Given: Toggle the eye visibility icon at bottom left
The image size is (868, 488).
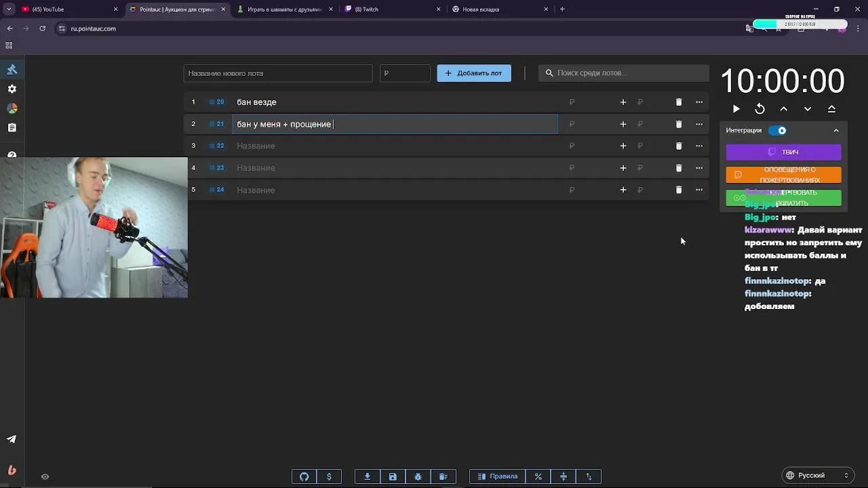Looking at the screenshot, I should pyautogui.click(x=45, y=476).
